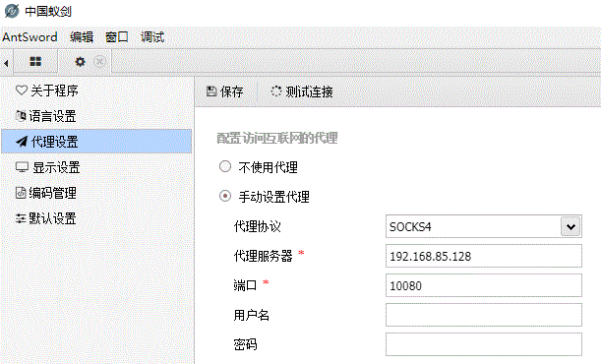Click the spinner icon beside 测试连接
This screenshot has height=364, width=601.
point(276,91)
